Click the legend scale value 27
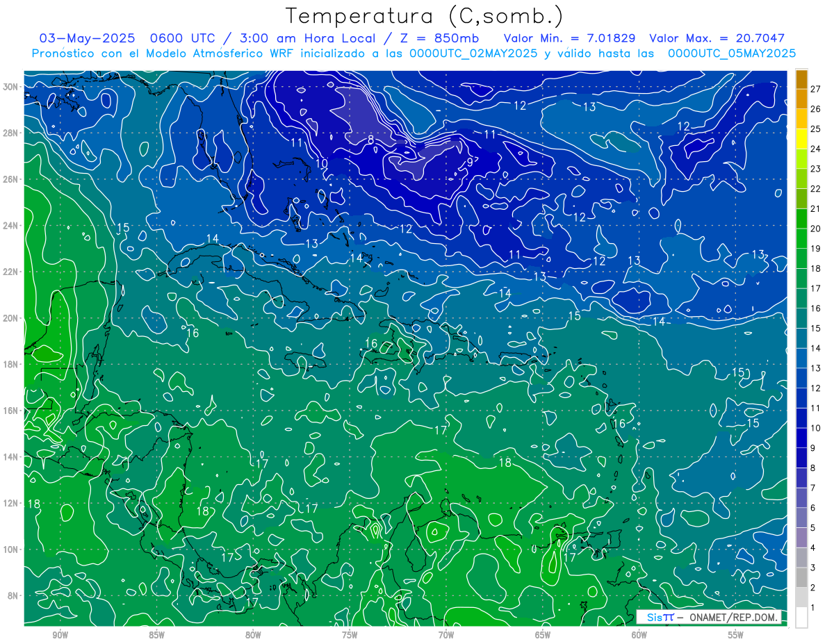 tap(816, 89)
